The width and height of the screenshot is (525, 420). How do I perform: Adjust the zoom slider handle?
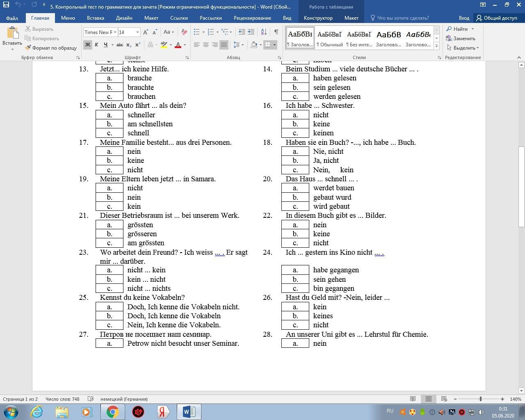480,399
